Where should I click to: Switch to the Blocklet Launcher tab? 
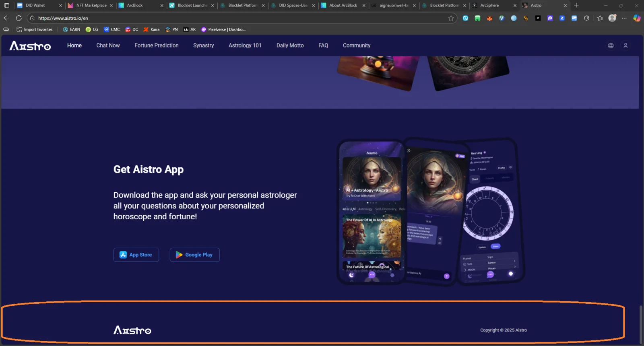click(191, 5)
